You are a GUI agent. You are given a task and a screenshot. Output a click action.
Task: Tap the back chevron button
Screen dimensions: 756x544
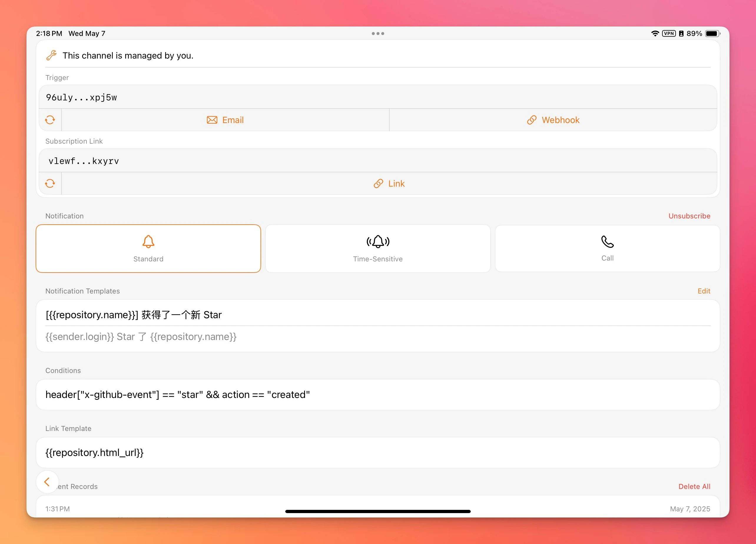click(47, 482)
